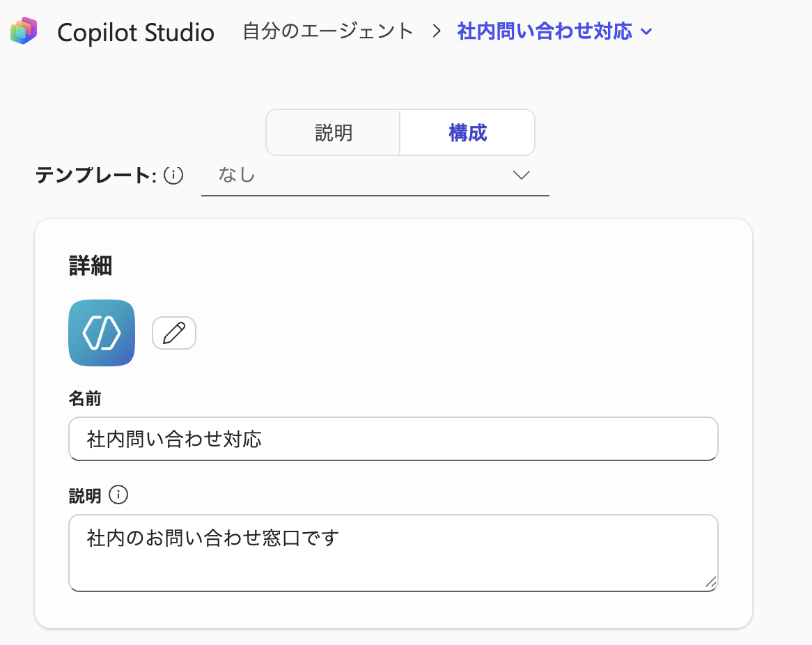This screenshot has width=812, height=645.
Task: Click the pencil icon to edit agent avatar
Action: pos(173,333)
